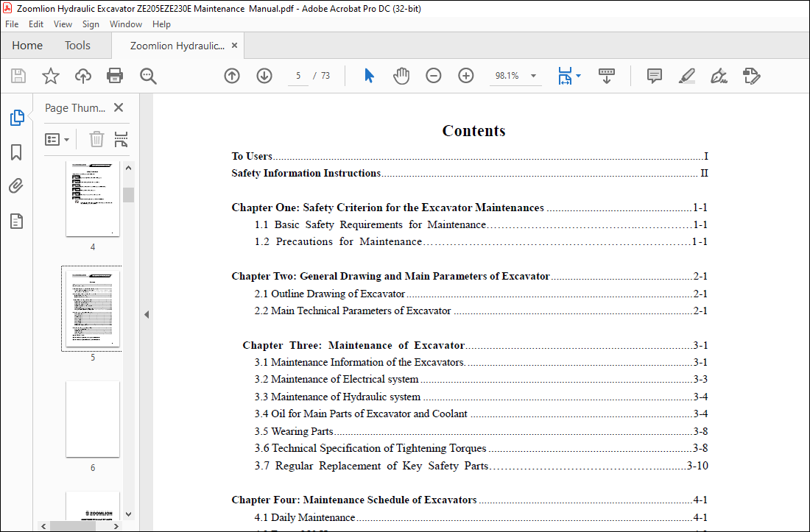Screen dimensions: 810x532
Task: Open the zoom level 98.1% dropdown
Action: coord(534,76)
